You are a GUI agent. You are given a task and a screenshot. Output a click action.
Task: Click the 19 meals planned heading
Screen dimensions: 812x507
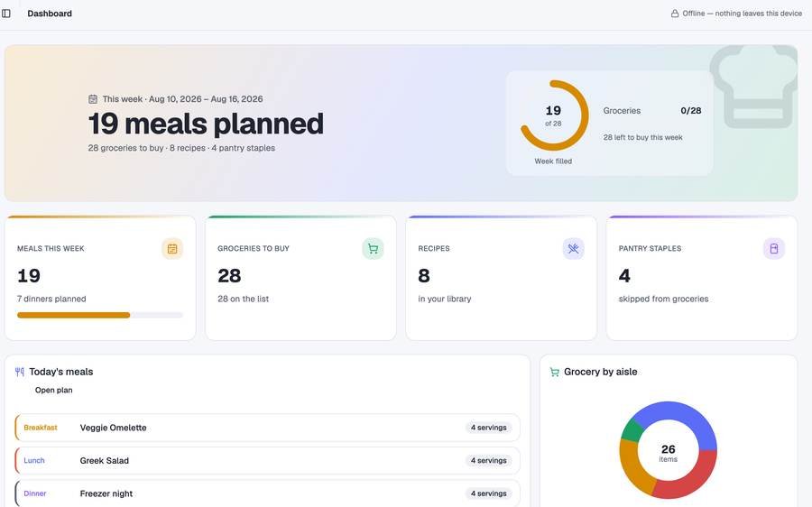[206, 124]
